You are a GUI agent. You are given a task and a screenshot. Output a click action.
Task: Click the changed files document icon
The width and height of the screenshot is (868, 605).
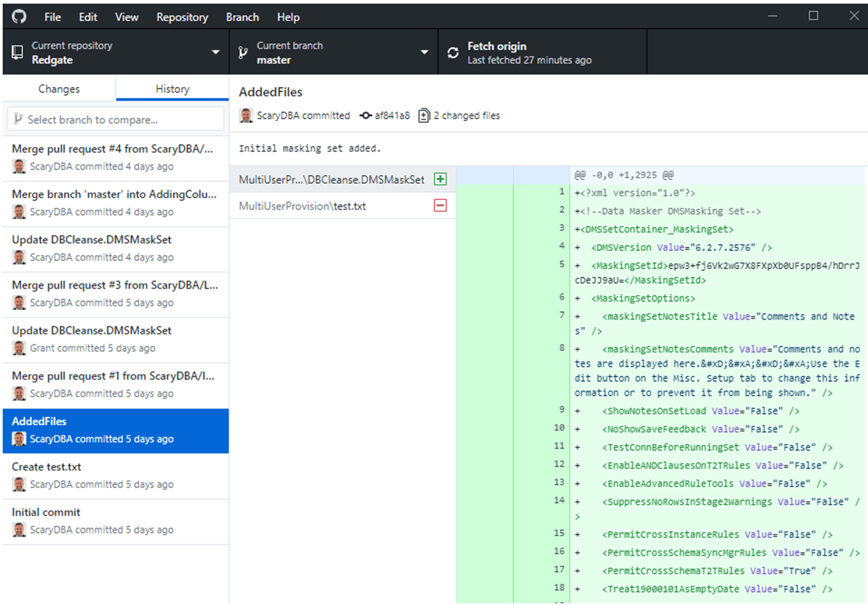[424, 116]
